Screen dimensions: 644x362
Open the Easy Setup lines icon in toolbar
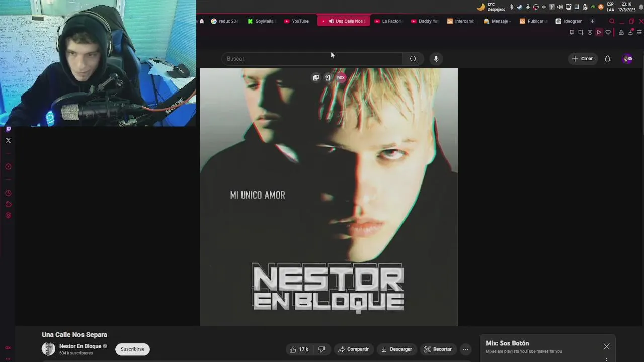639,32
